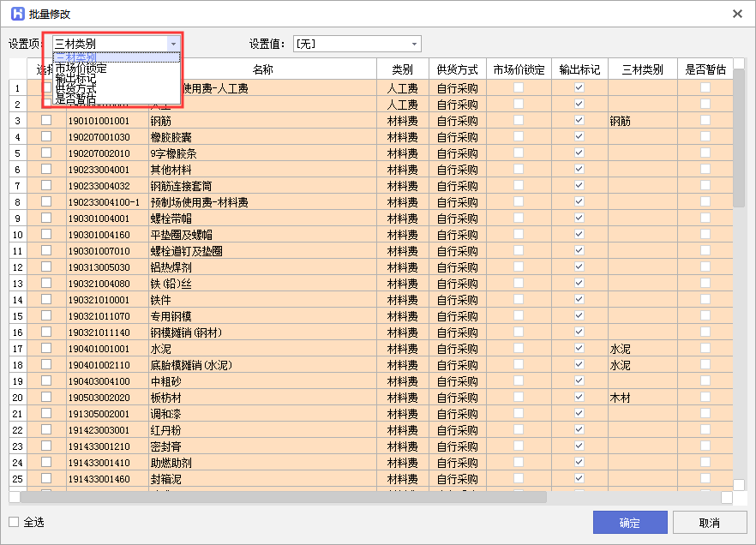Click the horizontal scrollbar at table bottom
Screen dimensions: 756x545
click(x=283, y=497)
